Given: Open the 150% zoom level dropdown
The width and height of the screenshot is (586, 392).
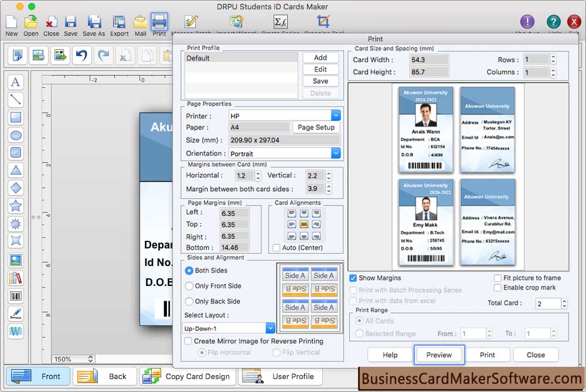Looking at the screenshot, I should (73, 359).
